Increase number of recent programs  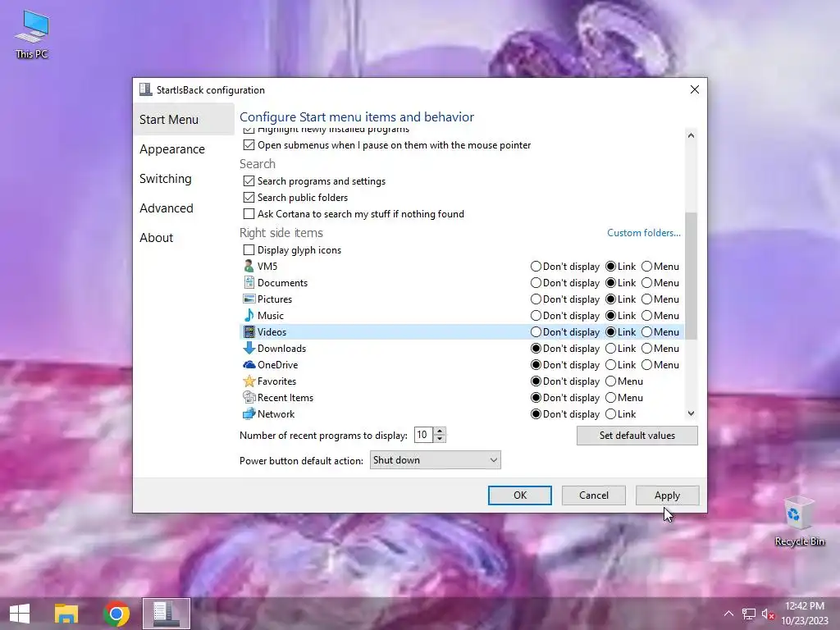click(x=440, y=431)
